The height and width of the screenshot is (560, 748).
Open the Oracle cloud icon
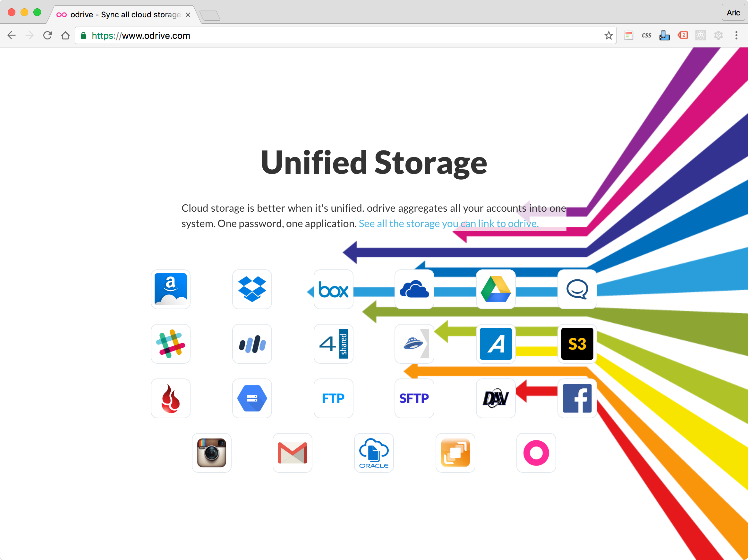click(374, 453)
